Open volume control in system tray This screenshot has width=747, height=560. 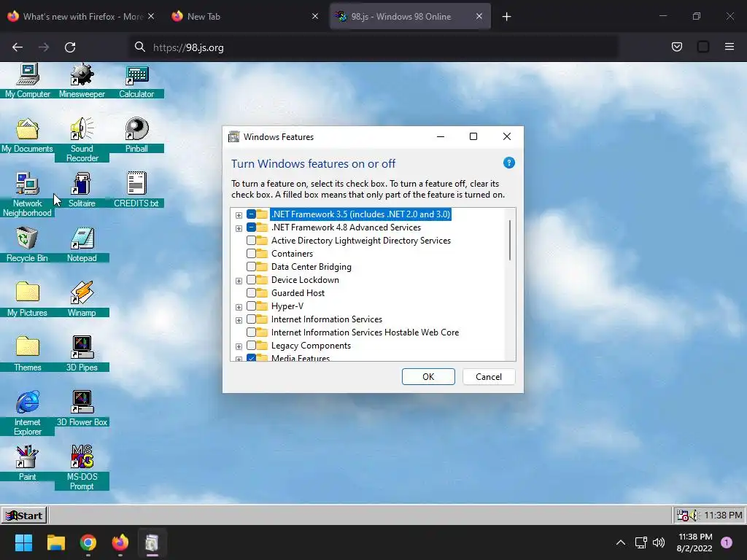(659, 542)
